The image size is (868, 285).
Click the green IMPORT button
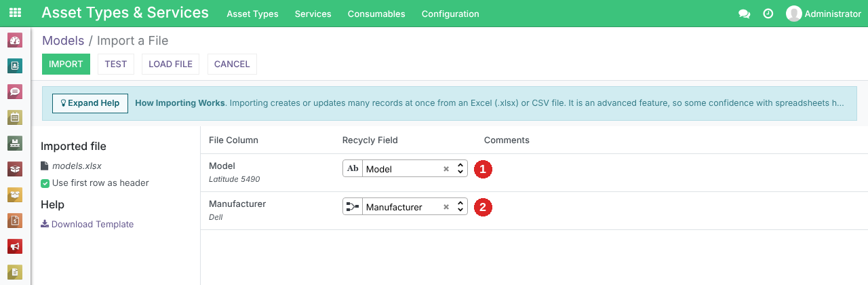[x=66, y=64]
